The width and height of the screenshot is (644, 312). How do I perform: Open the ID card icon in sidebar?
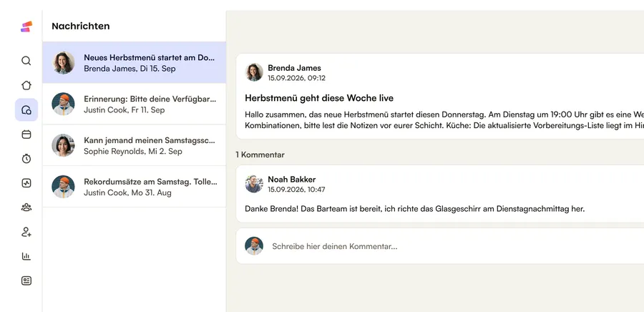click(26, 281)
